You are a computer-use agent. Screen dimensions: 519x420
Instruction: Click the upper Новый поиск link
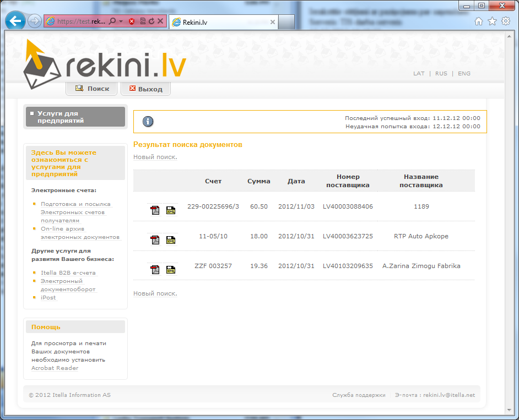pos(155,157)
